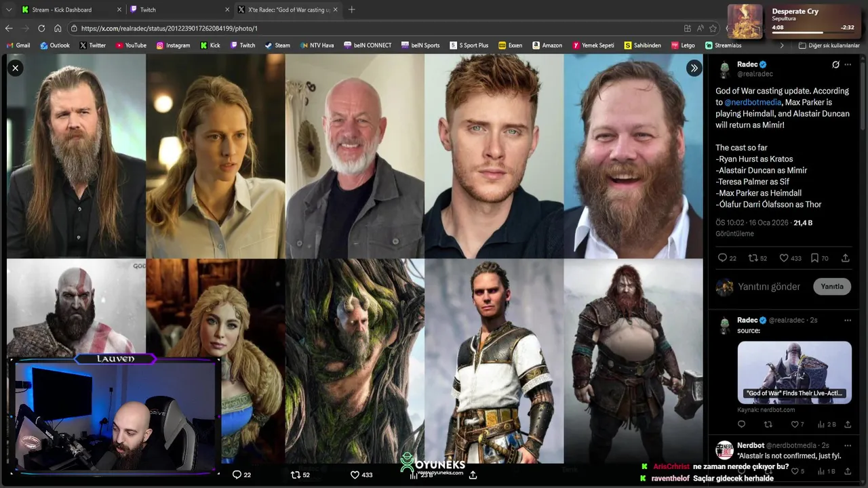This screenshot has height=488, width=868.
Task: Open a new browser tab
Action: tap(351, 9)
